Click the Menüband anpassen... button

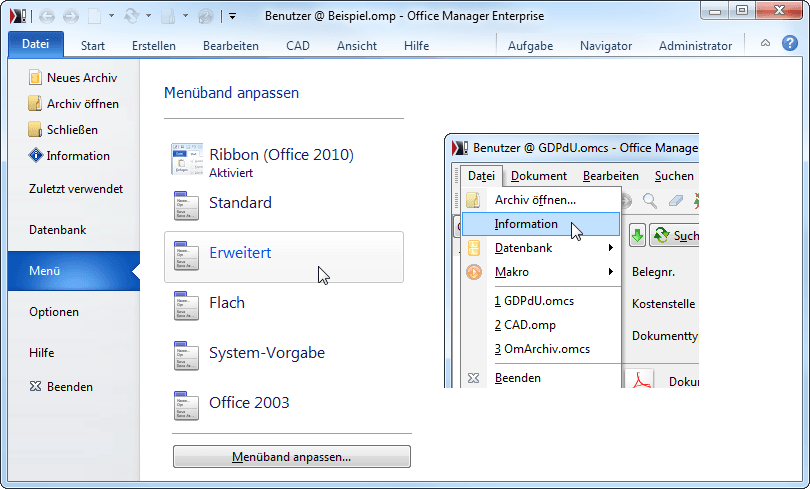click(292, 457)
